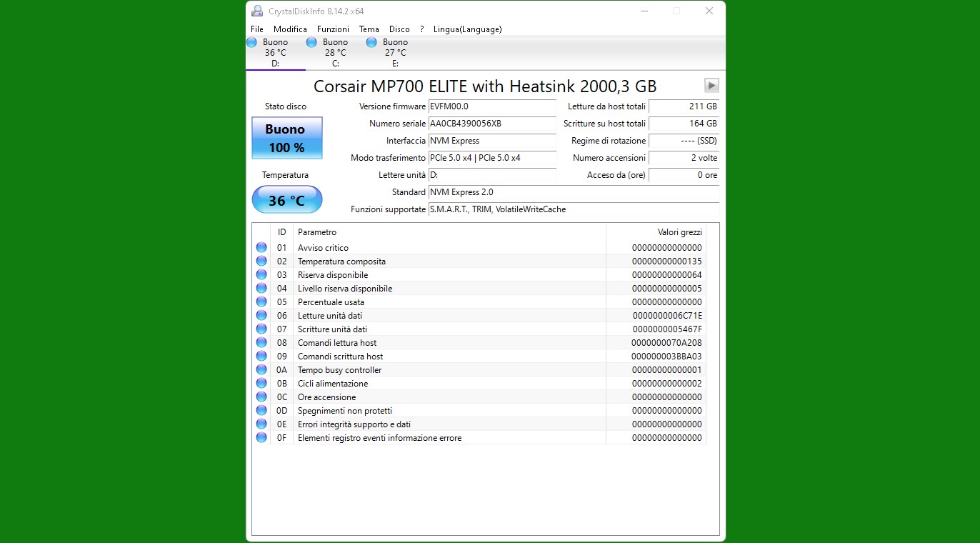
Task: Click the status orb for Percentuale usata
Action: tap(261, 302)
